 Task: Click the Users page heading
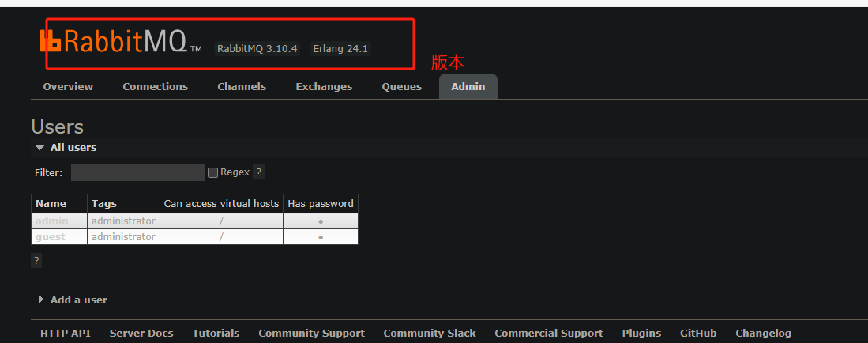pyautogui.click(x=58, y=127)
